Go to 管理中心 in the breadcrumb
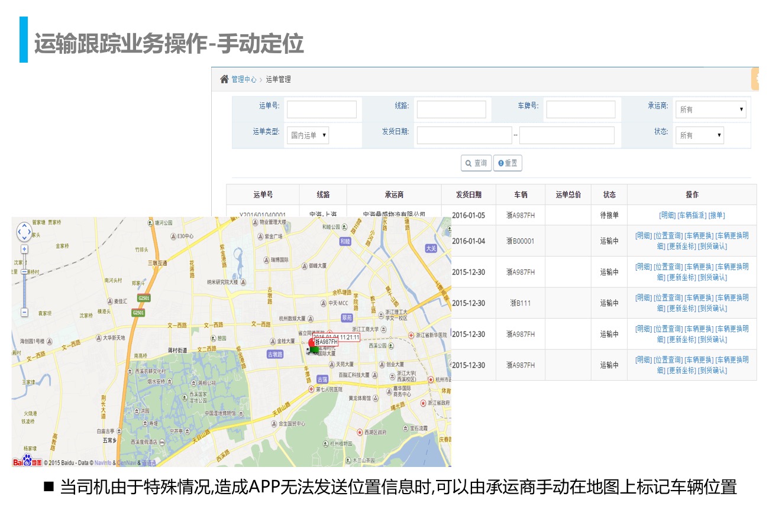This screenshot has height=532, width=769. click(244, 79)
